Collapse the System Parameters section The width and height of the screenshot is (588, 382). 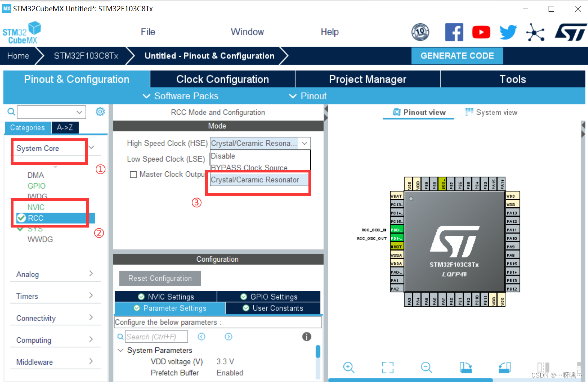click(x=120, y=350)
